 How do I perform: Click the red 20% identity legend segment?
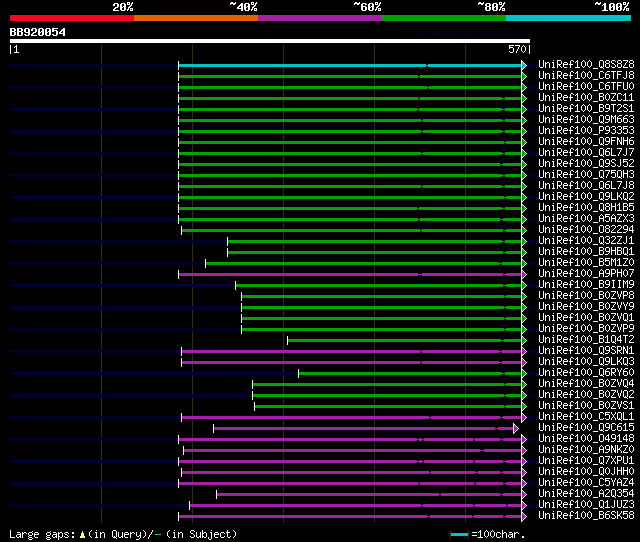tap(72, 18)
